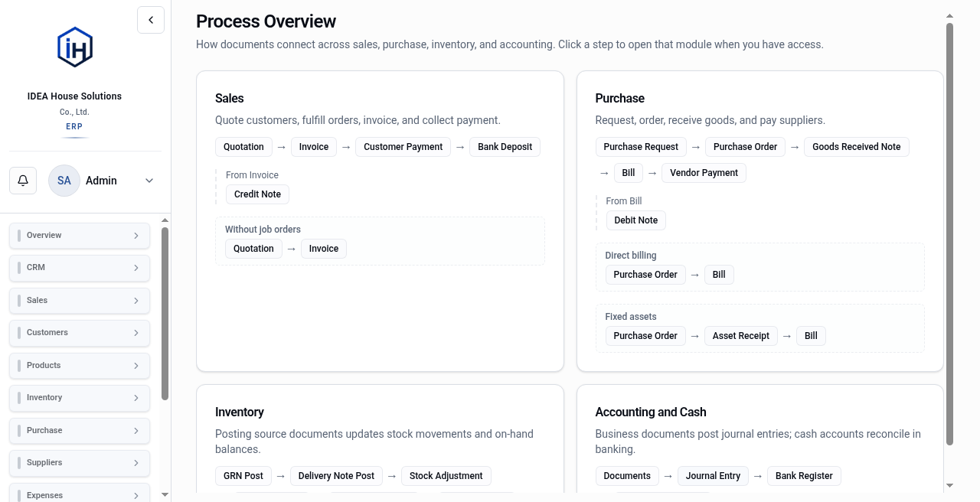This screenshot has height=502, width=980.
Task: Open the Admin user dropdown arrow
Action: pos(149,181)
